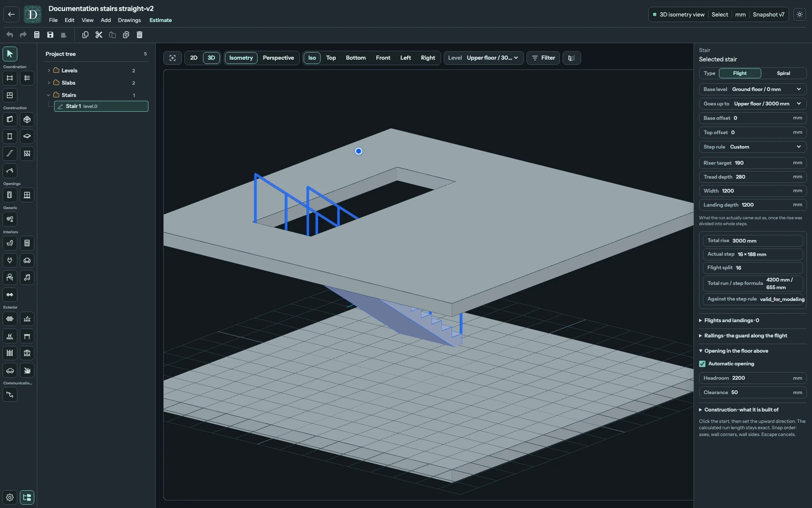Screen dimensions: 812x508
Task: Open the Level Upper floor dropdown
Action: (483, 58)
